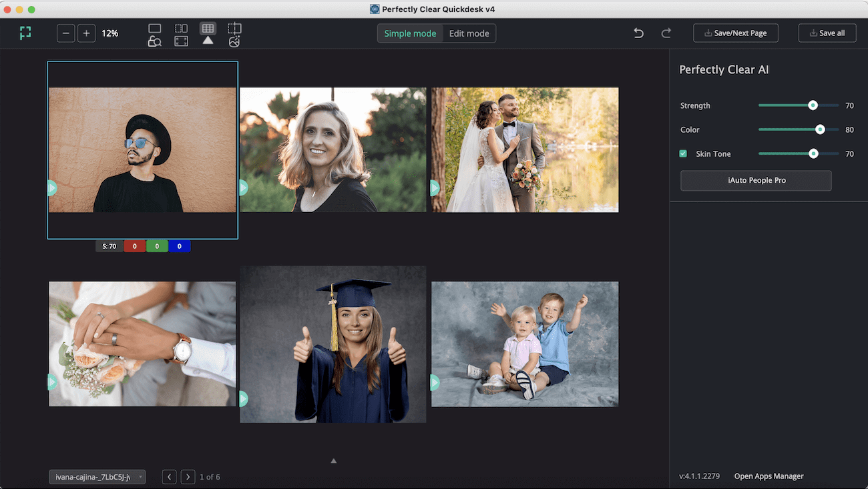Select the blonde woman portrait thumbnail

pos(333,150)
